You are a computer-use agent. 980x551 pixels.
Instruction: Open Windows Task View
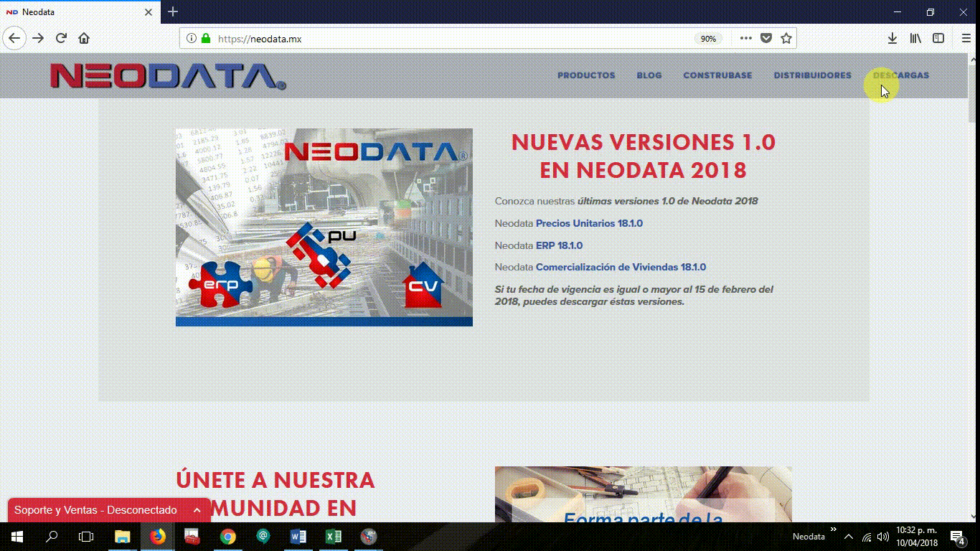(86, 537)
